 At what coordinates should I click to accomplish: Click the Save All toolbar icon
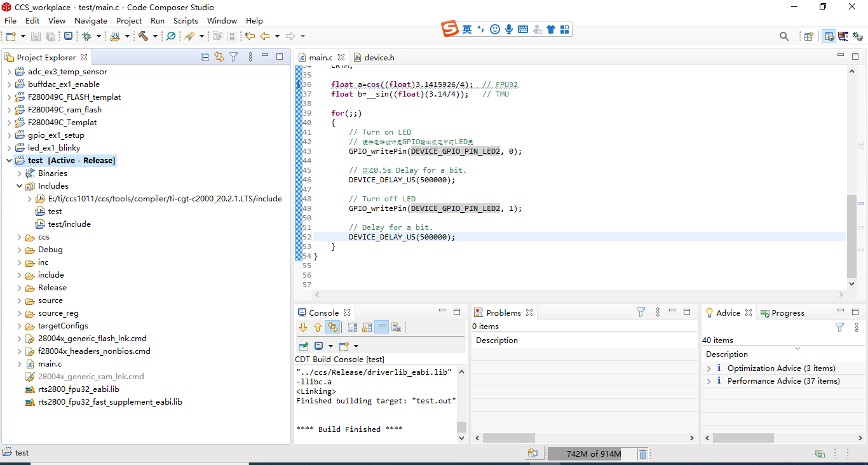50,36
